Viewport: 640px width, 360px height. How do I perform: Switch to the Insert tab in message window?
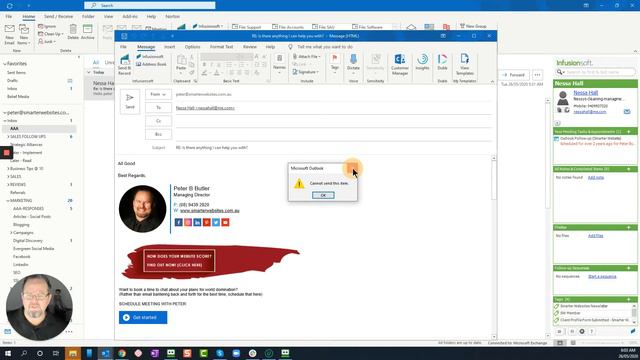(169, 47)
